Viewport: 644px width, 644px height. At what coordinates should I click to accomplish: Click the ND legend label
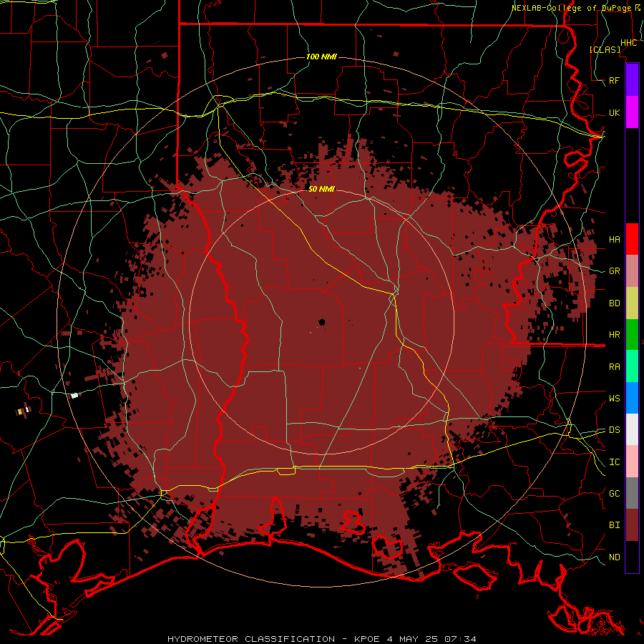tap(615, 557)
